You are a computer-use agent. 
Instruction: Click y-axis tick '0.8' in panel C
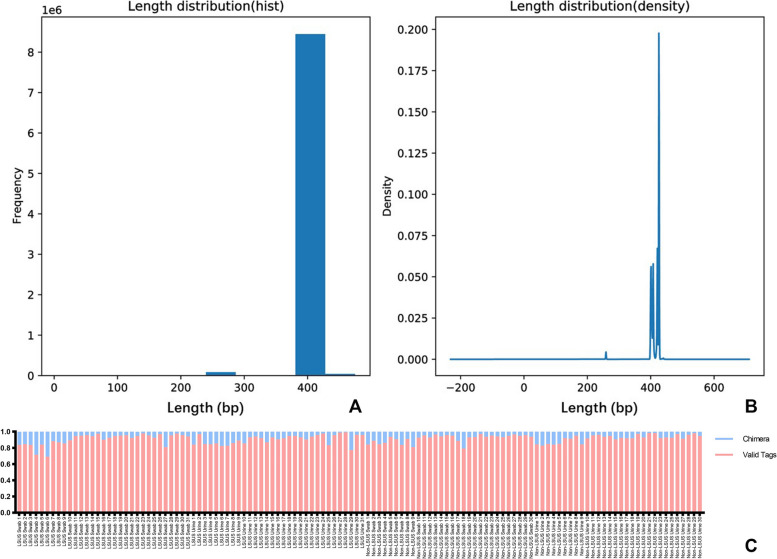point(5,448)
